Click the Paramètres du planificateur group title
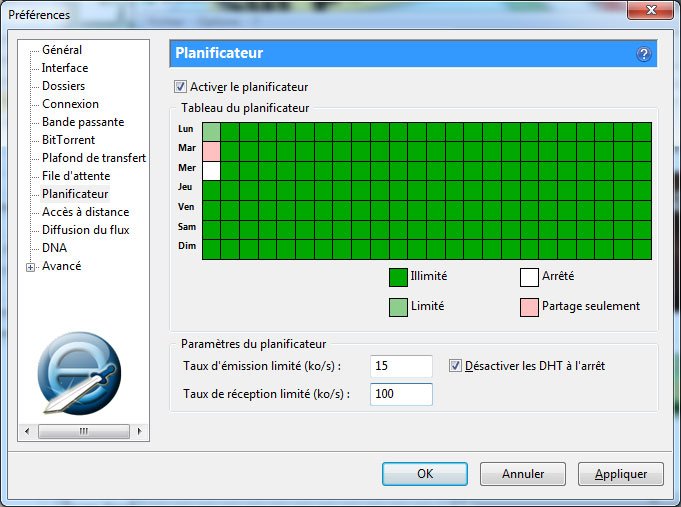Viewport: 681px width, 507px height. [x=253, y=344]
